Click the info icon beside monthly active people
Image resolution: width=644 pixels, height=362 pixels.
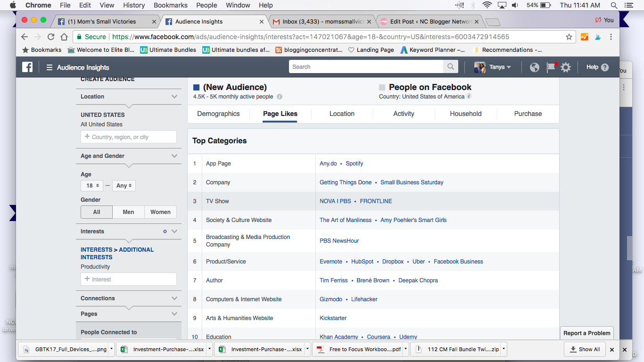point(280,97)
